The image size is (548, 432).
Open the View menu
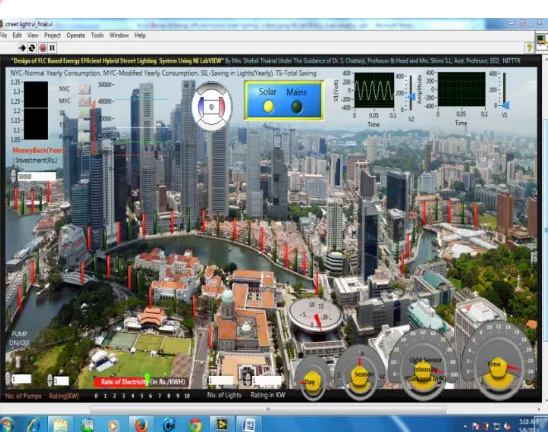pos(33,35)
